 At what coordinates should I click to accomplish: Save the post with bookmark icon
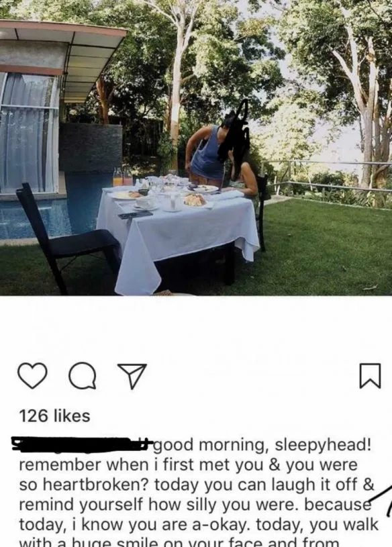pyautogui.click(x=370, y=376)
